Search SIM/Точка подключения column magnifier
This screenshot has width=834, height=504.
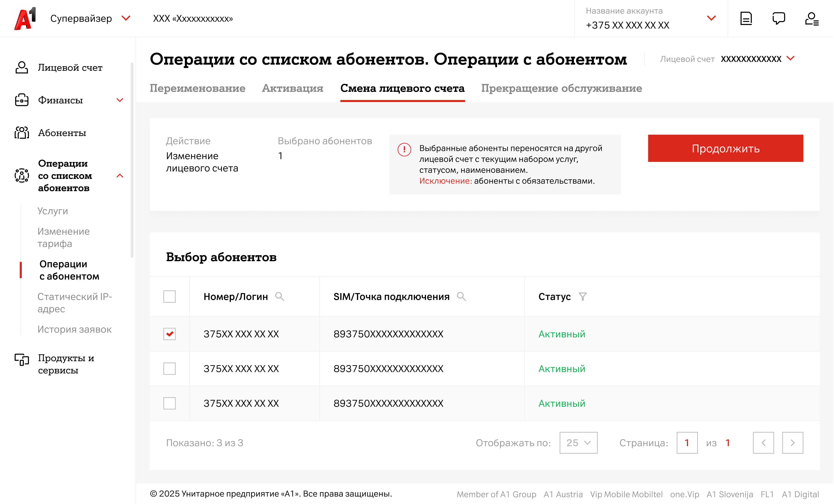pos(461,297)
